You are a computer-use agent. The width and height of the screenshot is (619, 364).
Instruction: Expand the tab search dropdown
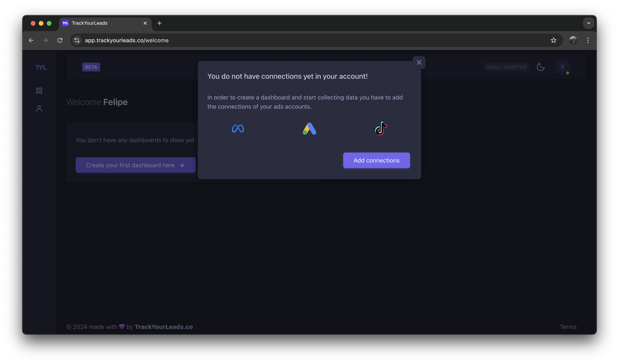click(588, 23)
